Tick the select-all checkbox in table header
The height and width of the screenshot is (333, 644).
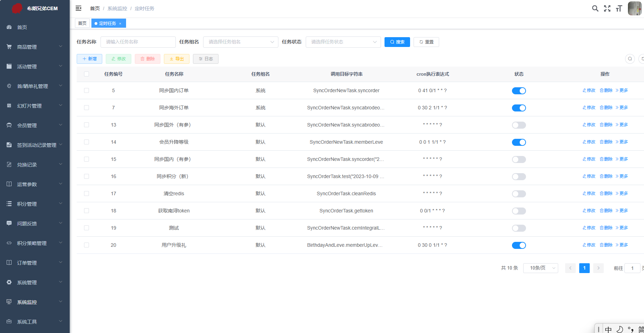coord(86,74)
